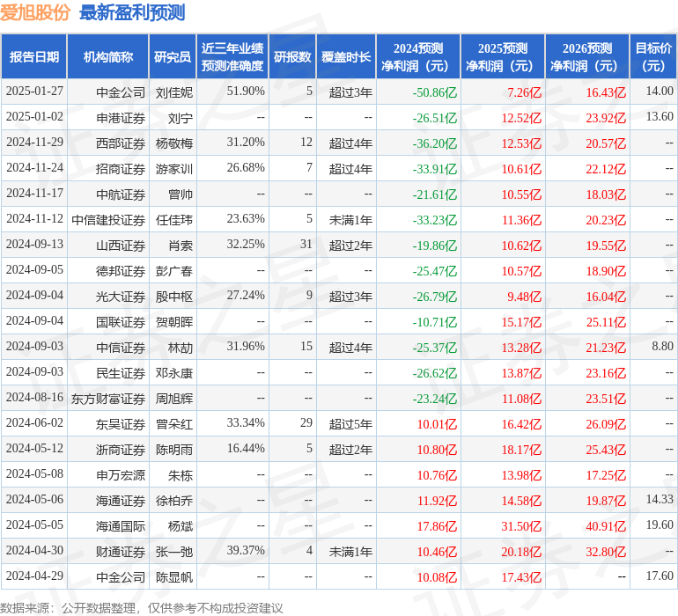This screenshot has height=616, width=678.
Task: Click 西部证券 institution name
Action: 121,143
